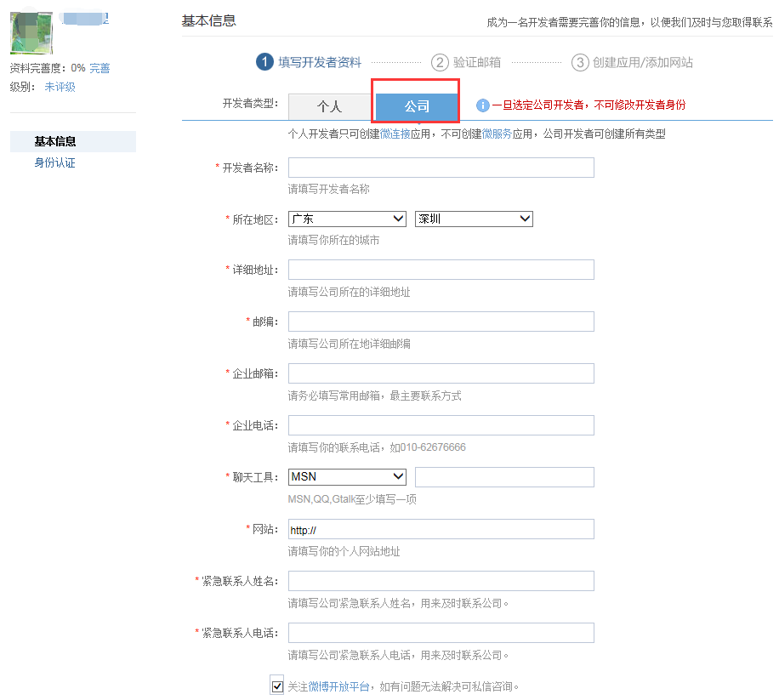The width and height of the screenshot is (779, 700).
Task: Click step 1 circle 填写开发者资料
Action: click(x=264, y=62)
